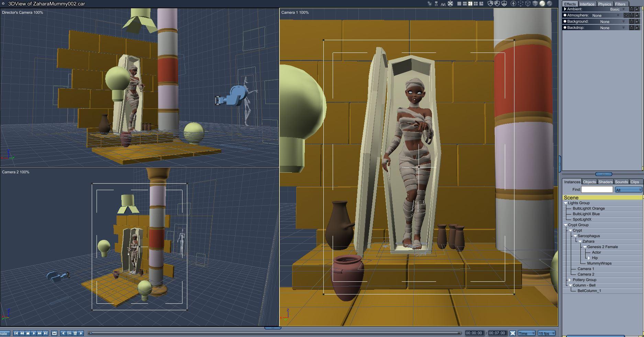Image resolution: width=644 pixels, height=337 pixels.
Task: Expand the Ambient settings triangle
Action: tap(565, 9)
